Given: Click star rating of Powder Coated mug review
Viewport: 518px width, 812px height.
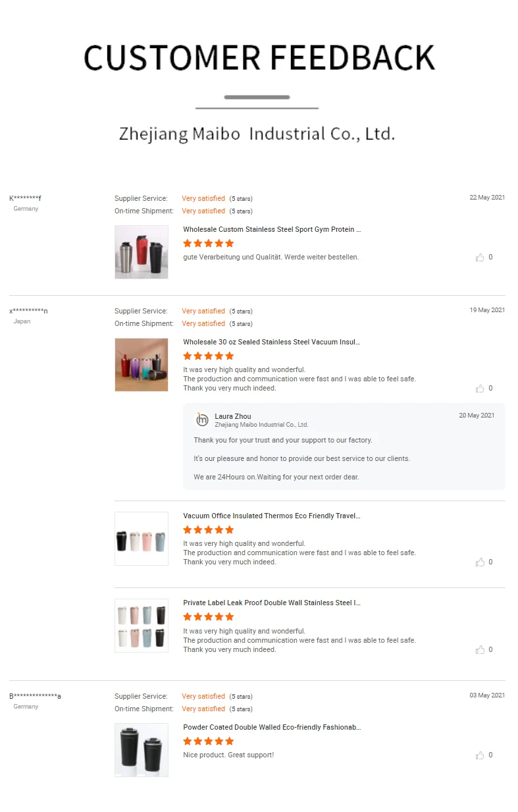Looking at the screenshot, I should click(208, 742).
